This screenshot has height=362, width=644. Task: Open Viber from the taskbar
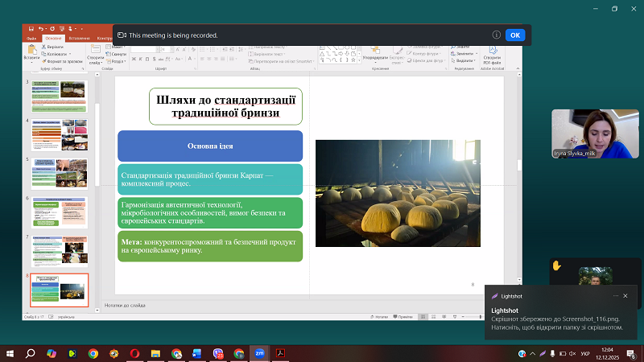click(218, 353)
